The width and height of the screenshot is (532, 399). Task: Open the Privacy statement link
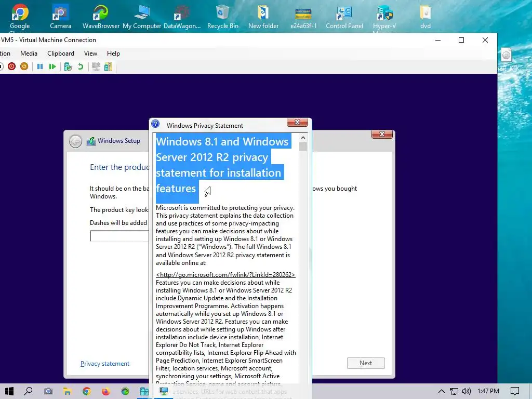[x=105, y=364]
